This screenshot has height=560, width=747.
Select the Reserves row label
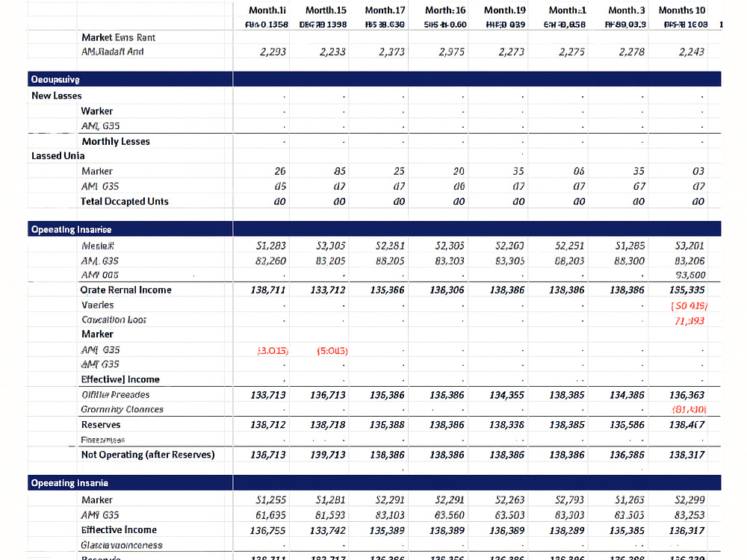(x=101, y=425)
